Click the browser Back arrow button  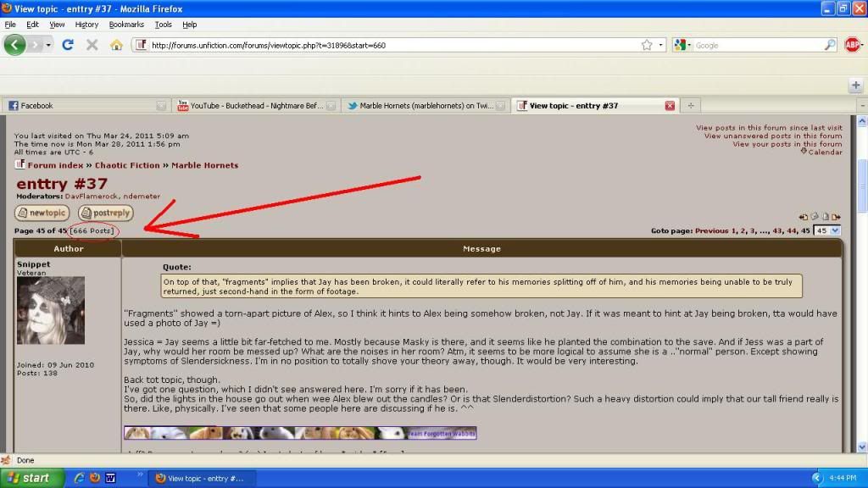(15, 45)
